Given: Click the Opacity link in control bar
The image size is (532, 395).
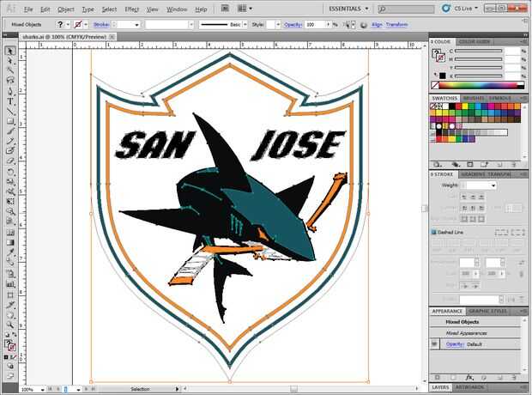Looking at the screenshot, I should pos(293,25).
